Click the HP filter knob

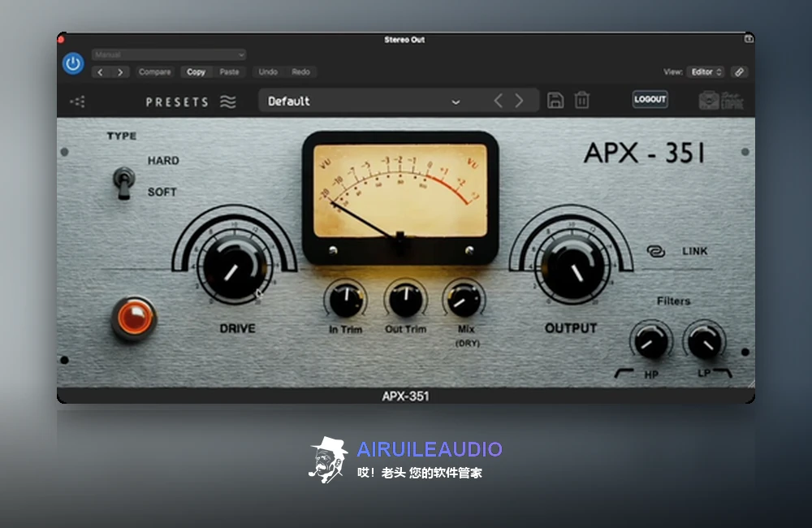pos(651,341)
